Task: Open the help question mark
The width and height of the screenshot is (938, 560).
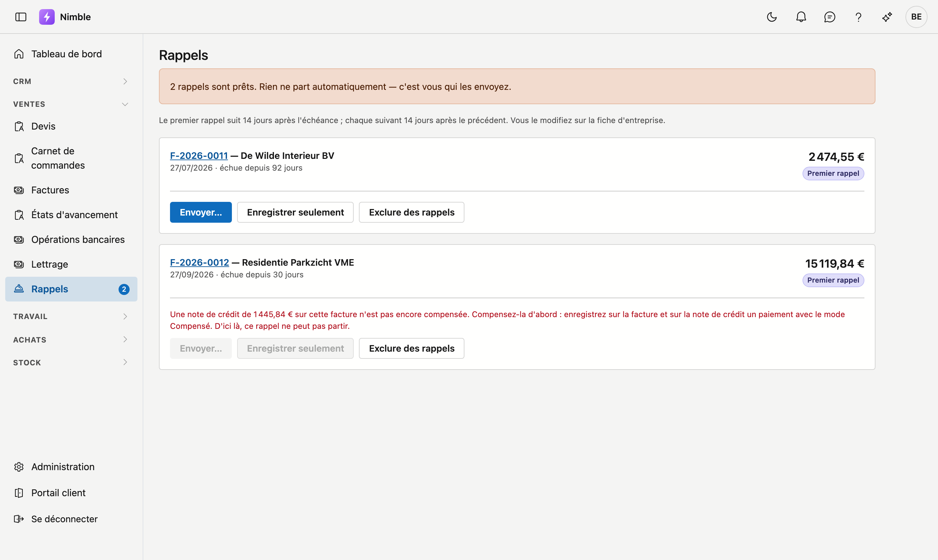Action: 858,17
